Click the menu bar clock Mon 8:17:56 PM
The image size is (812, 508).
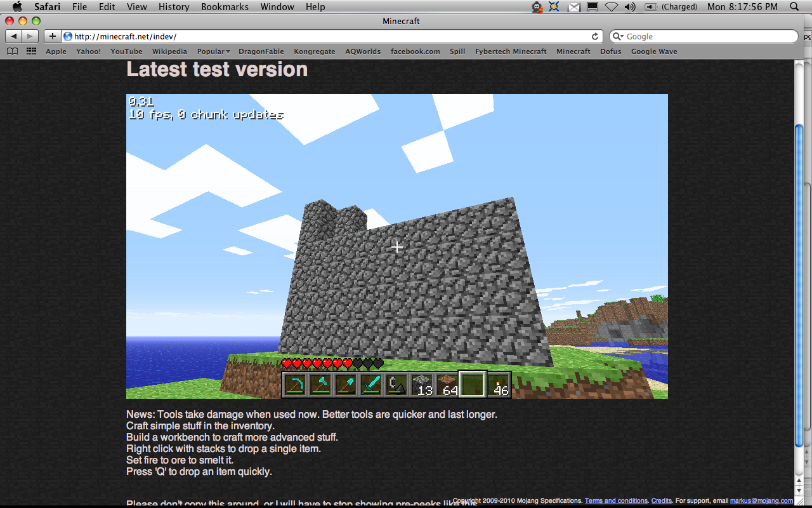click(x=742, y=6)
